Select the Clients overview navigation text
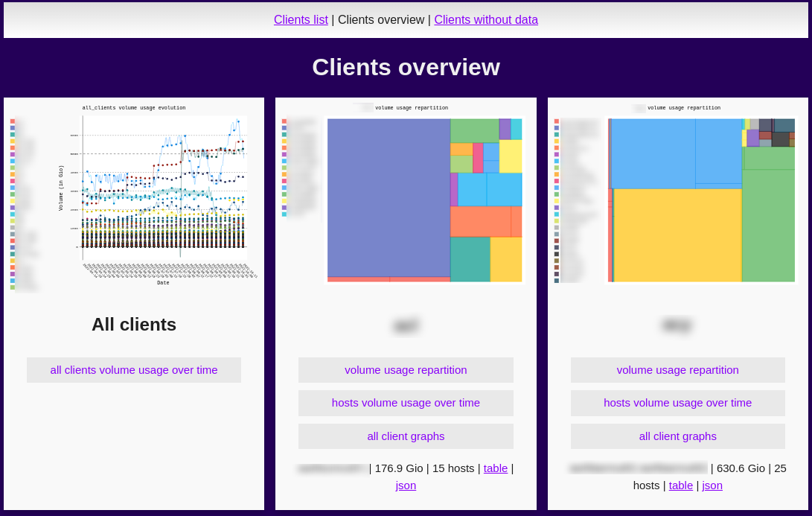812x516 pixels. [x=381, y=19]
